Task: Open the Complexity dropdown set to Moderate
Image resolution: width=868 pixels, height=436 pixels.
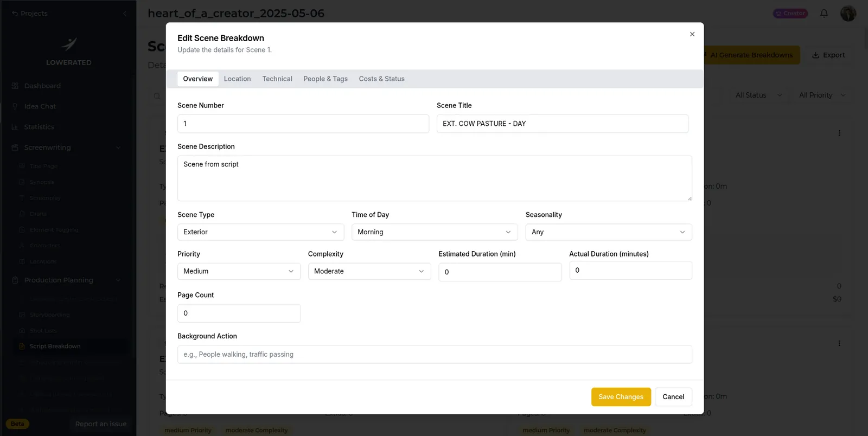Action: 369,271
